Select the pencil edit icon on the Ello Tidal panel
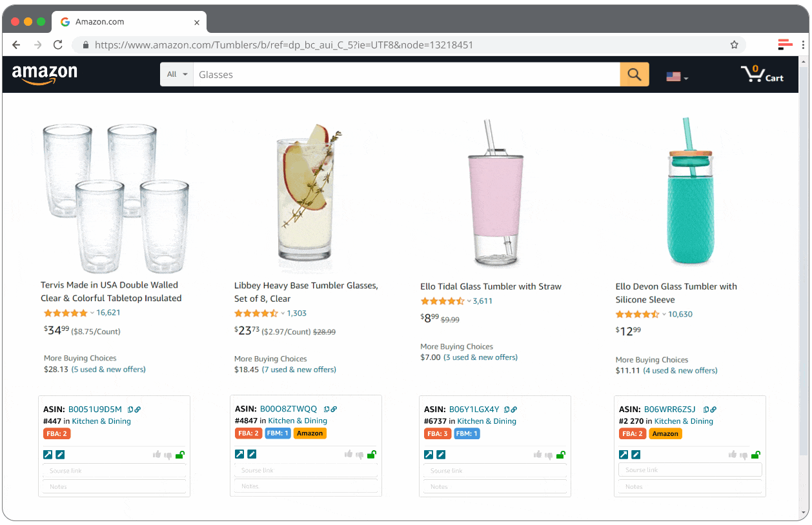The image size is (812, 525). coord(442,454)
